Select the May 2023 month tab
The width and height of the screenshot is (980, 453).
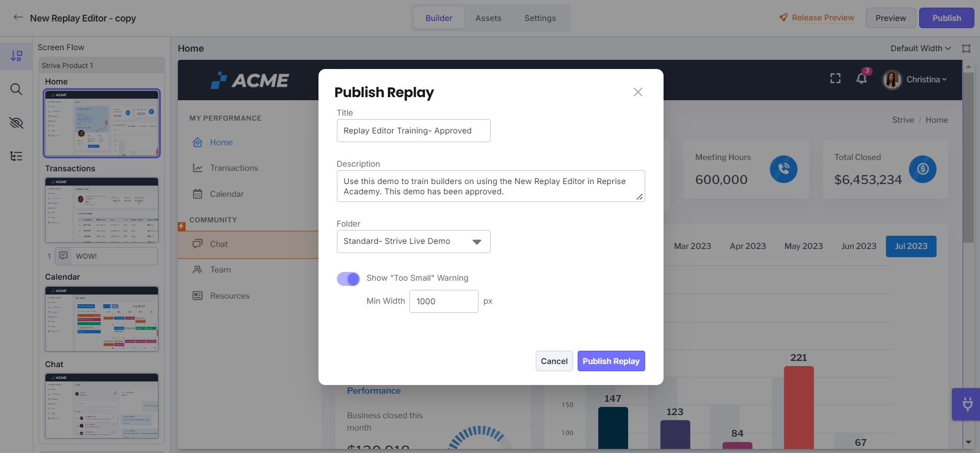point(804,246)
